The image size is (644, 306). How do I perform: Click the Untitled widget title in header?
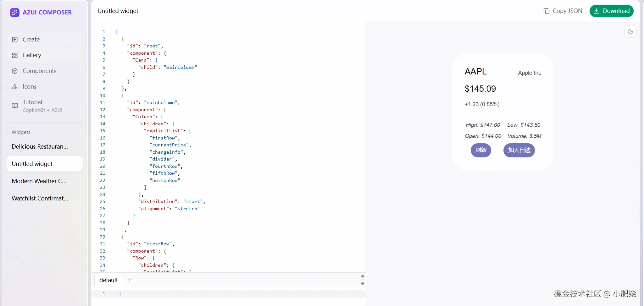118,11
